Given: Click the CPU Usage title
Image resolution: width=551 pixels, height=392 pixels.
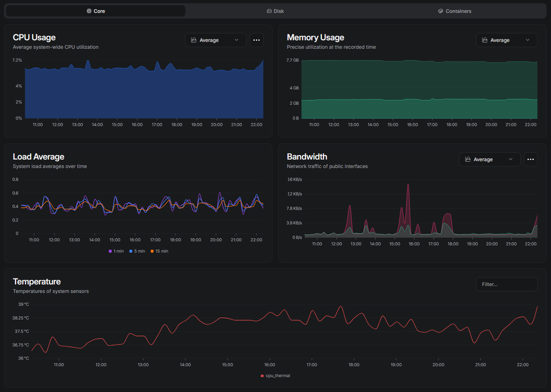Looking at the screenshot, I should coord(34,37).
